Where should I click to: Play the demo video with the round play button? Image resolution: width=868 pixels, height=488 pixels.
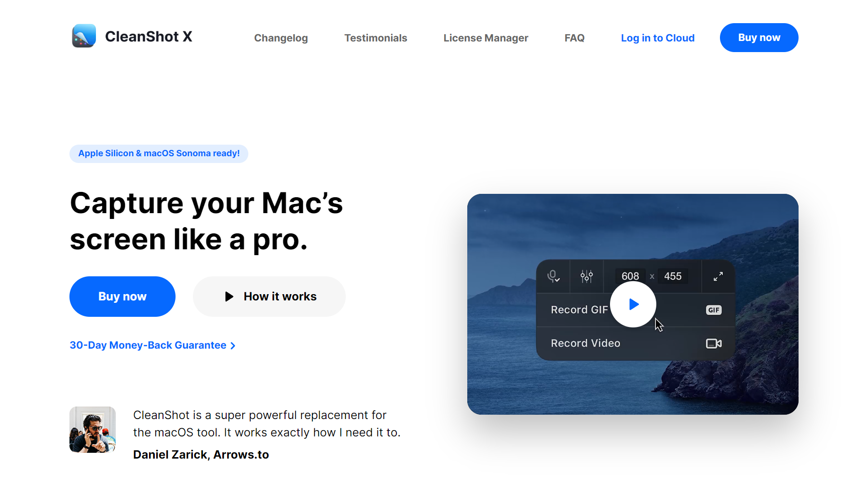[x=633, y=304]
